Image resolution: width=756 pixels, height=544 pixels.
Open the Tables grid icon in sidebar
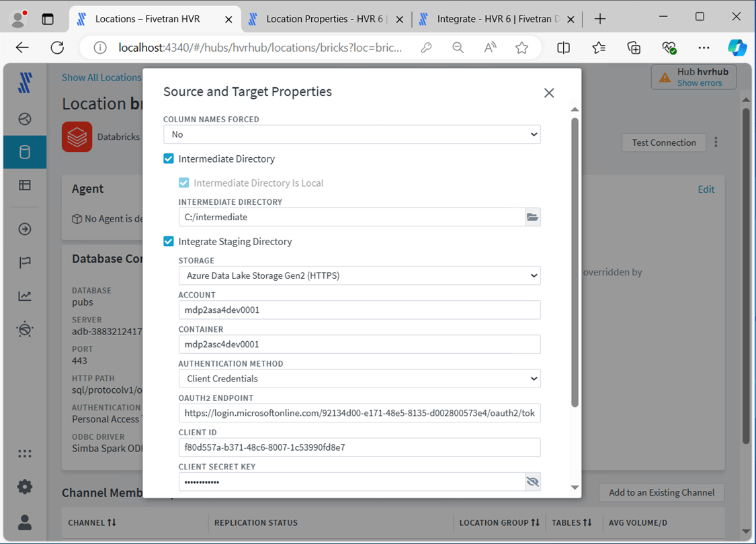pyautogui.click(x=25, y=185)
